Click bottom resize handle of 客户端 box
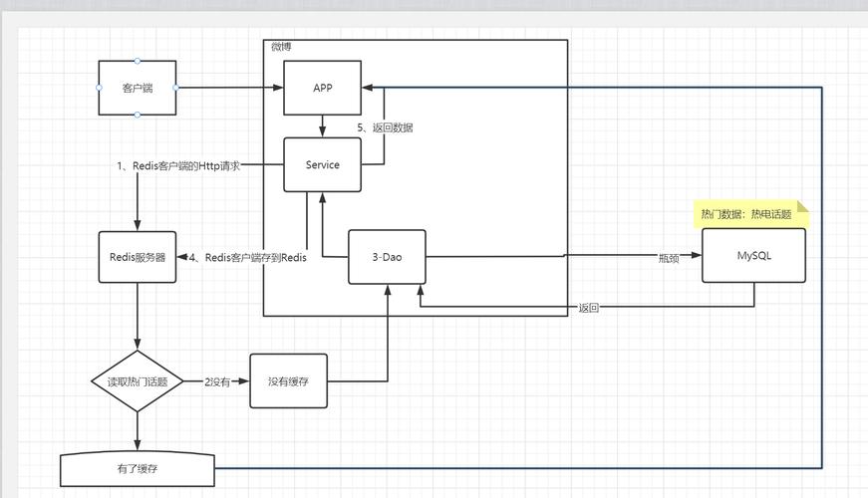This screenshot has height=498, width=868. 138,116
